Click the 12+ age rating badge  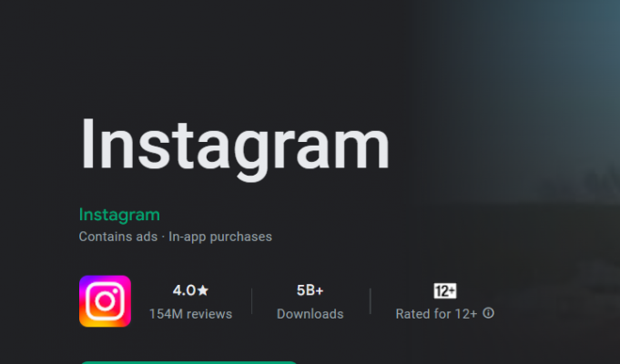pos(445,291)
